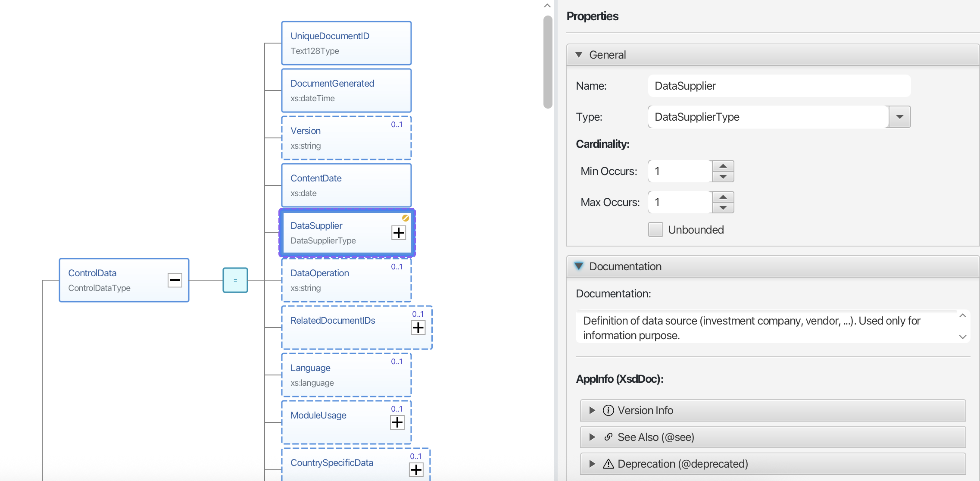Viewport: 980px width, 481px height.
Task: Toggle the Unbounded checkbox
Action: coord(655,230)
